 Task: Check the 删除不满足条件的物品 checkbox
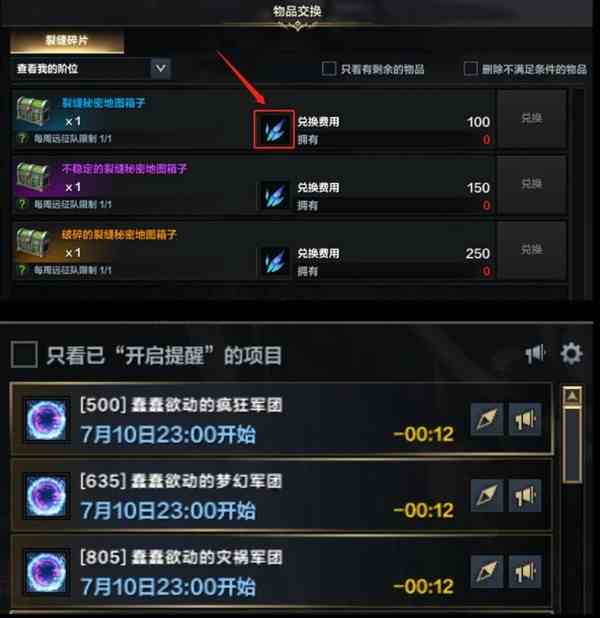[470, 69]
